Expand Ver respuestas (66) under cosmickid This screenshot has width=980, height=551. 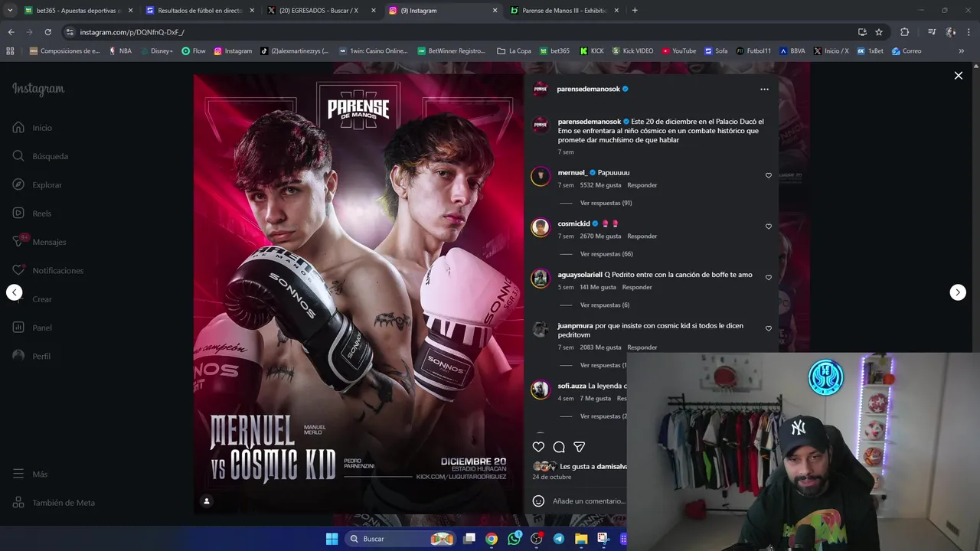point(606,254)
